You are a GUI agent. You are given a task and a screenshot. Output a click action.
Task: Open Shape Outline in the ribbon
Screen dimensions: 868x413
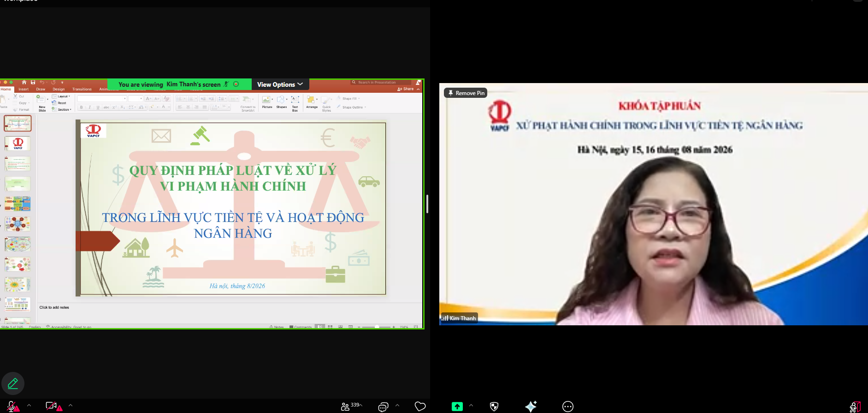(x=351, y=107)
